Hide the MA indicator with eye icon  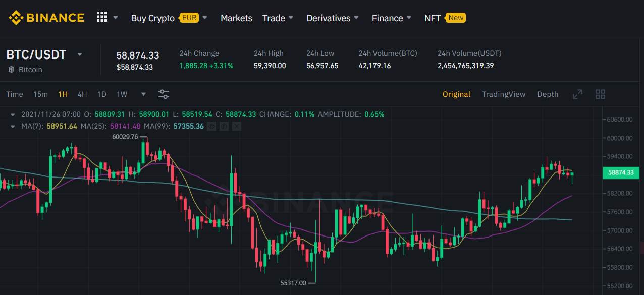(x=212, y=126)
